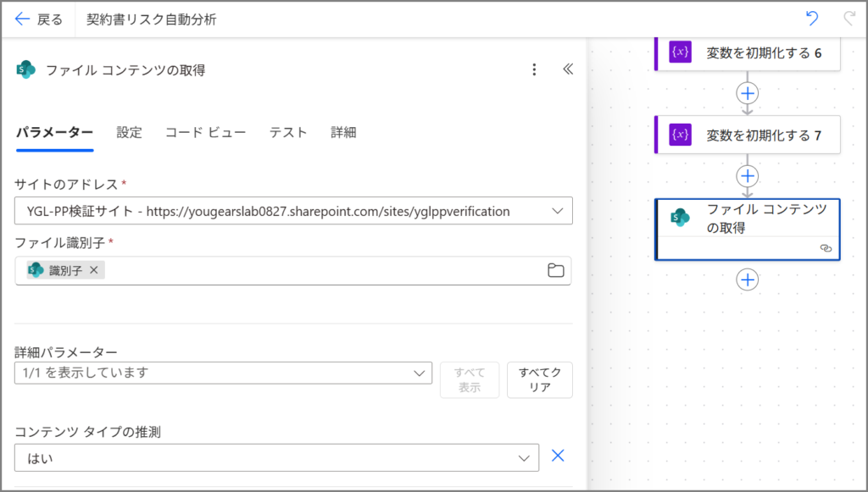Select the 変数を初期化する 7 action card

(748, 135)
